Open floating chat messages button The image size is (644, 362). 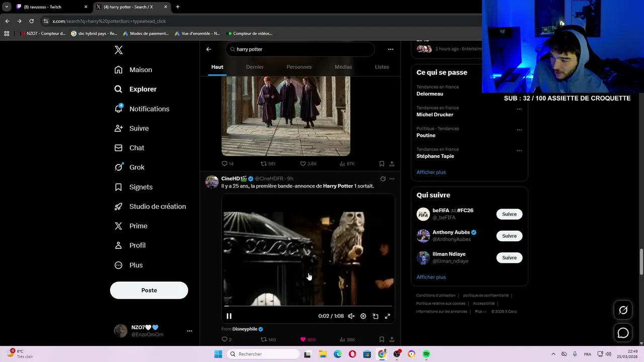[x=623, y=333]
